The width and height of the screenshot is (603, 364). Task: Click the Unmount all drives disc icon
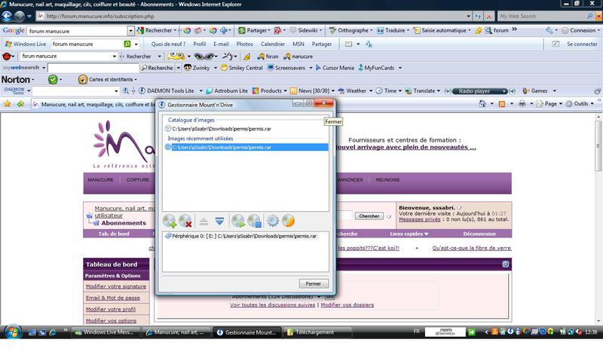tap(255, 221)
